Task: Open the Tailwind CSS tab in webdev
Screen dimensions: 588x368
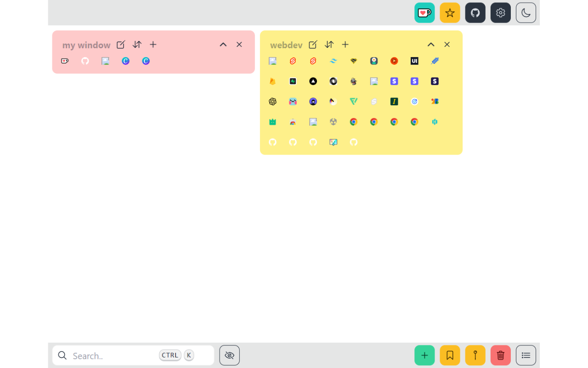Action: 334,61
